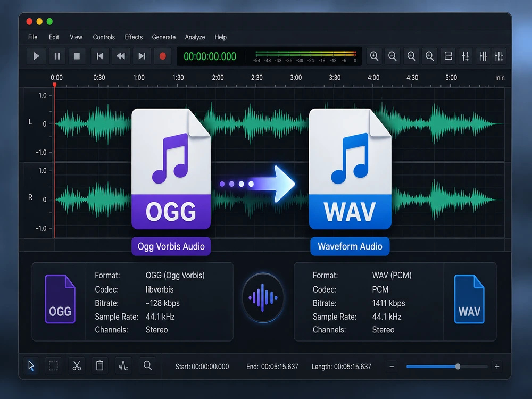Viewport: 532px width, 399px height.
Task: Skip to the start of the track
Action: [100, 56]
